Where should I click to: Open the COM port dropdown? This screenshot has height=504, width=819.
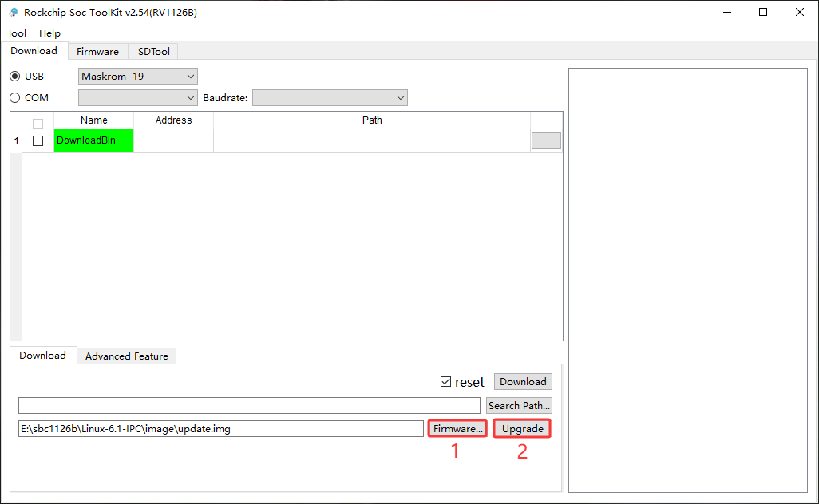[x=138, y=97]
